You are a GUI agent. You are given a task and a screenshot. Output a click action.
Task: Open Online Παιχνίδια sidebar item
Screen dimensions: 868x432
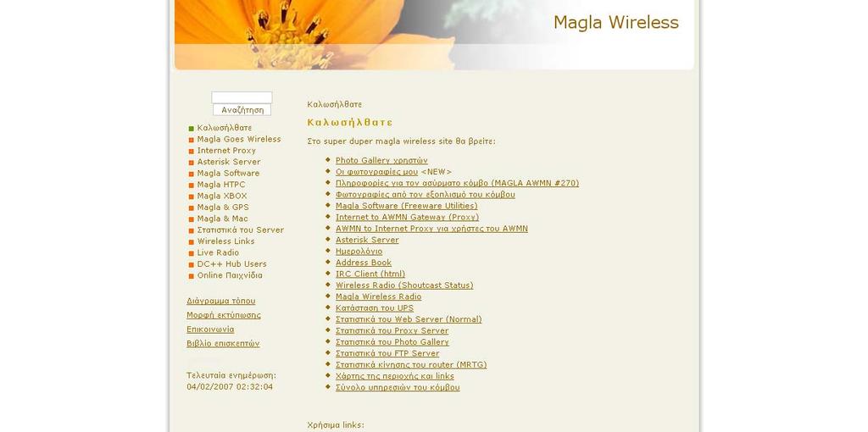pos(230,275)
